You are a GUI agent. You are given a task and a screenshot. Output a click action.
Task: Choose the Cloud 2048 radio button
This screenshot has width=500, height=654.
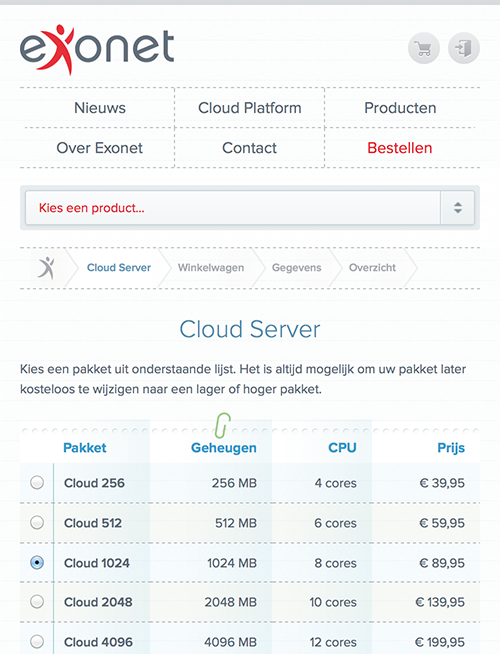pos(37,601)
